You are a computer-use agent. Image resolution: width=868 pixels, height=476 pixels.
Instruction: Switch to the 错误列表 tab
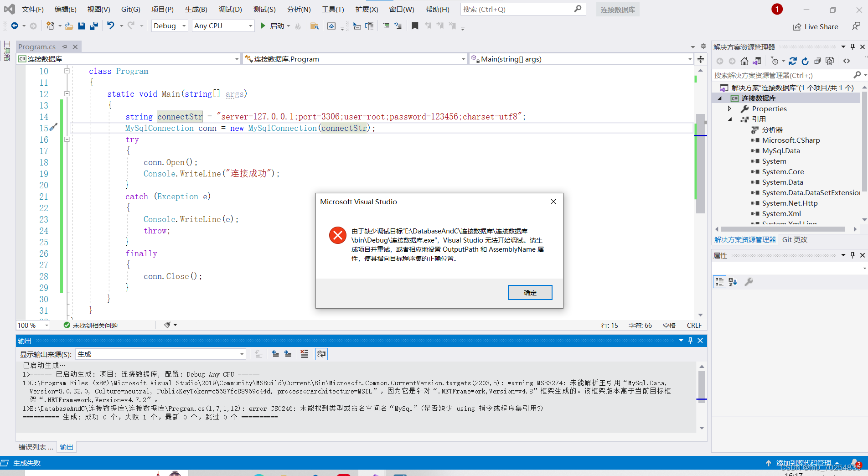pos(35,447)
